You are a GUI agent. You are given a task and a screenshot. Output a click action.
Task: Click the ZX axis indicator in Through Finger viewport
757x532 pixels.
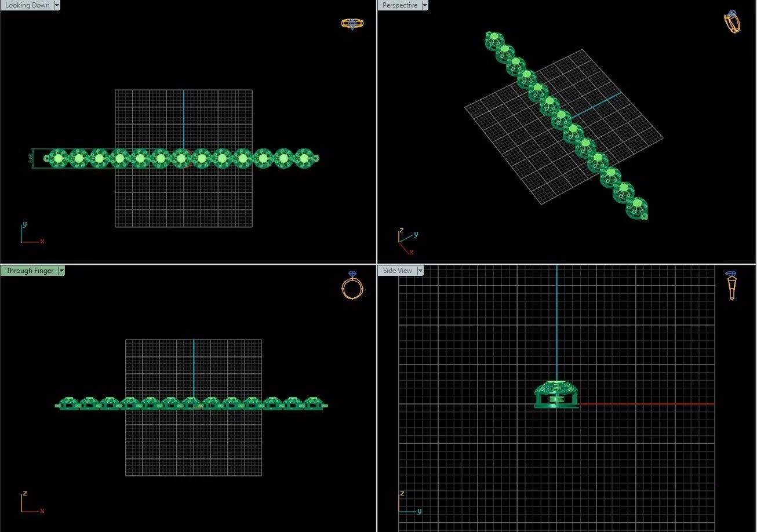(32, 502)
